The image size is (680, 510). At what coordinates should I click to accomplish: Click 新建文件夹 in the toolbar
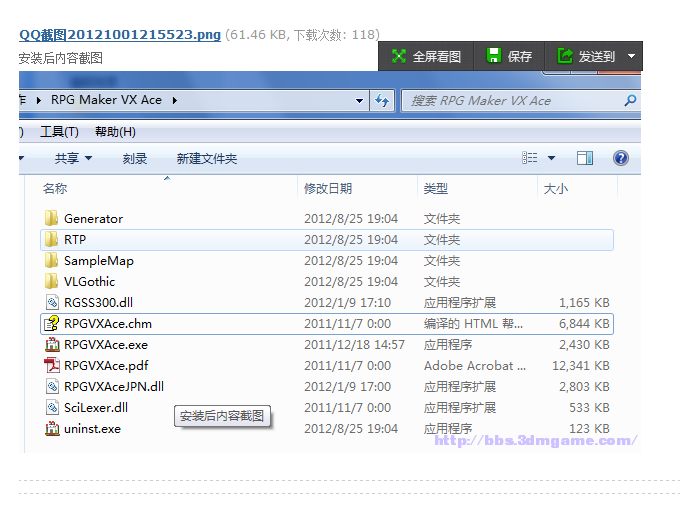pos(207,159)
